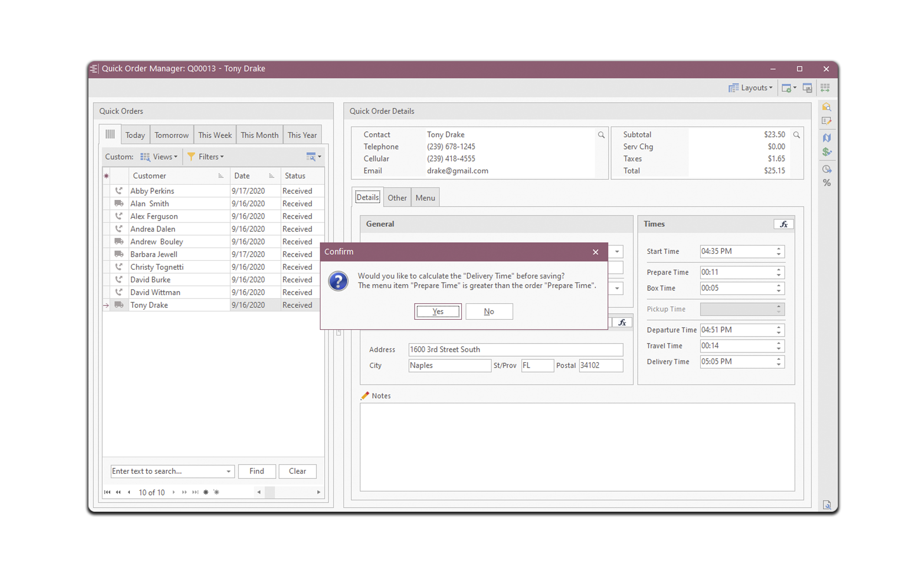Open the Filters dropdown
This screenshot has height=572, width=924.
(x=205, y=157)
